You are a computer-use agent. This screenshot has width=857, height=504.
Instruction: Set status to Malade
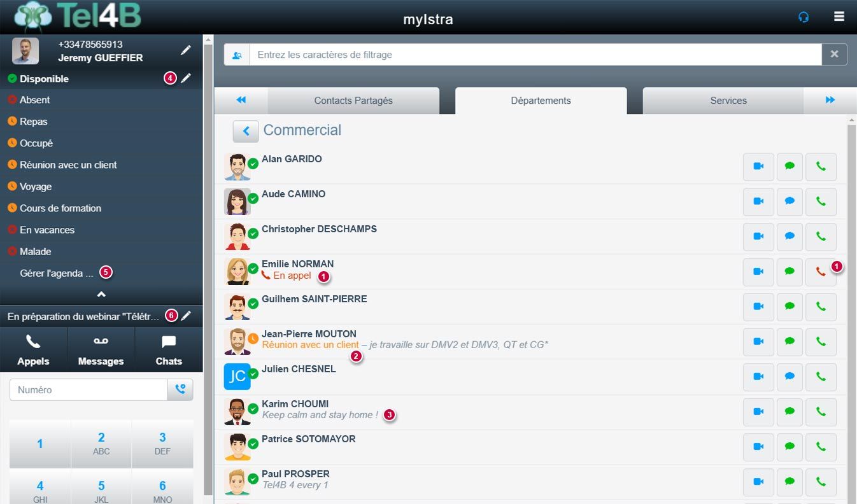tap(101, 251)
